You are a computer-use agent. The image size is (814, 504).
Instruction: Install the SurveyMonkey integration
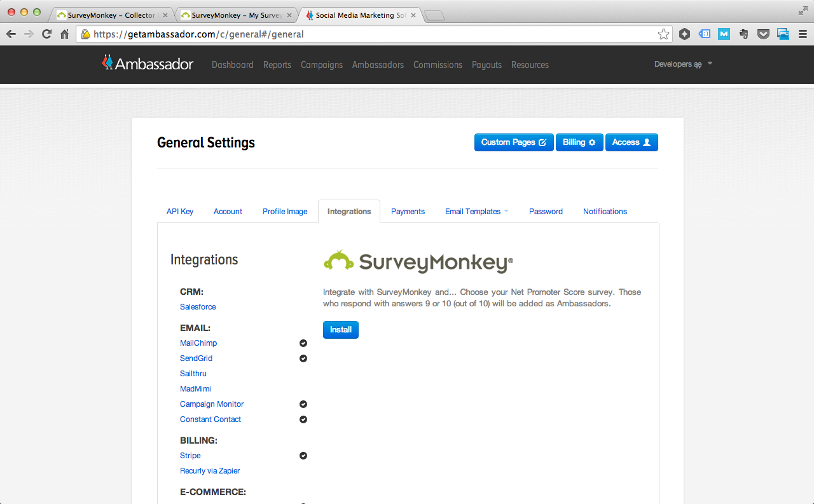coord(340,330)
